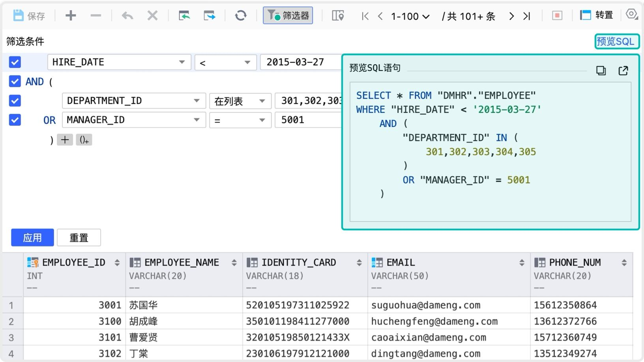Click the Save (保存) toolbar button
The width and height of the screenshot is (644, 362).
click(29, 16)
